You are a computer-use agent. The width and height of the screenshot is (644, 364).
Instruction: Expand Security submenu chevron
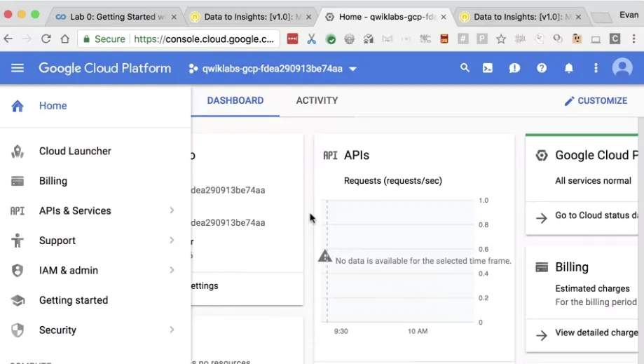click(x=172, y=330)
